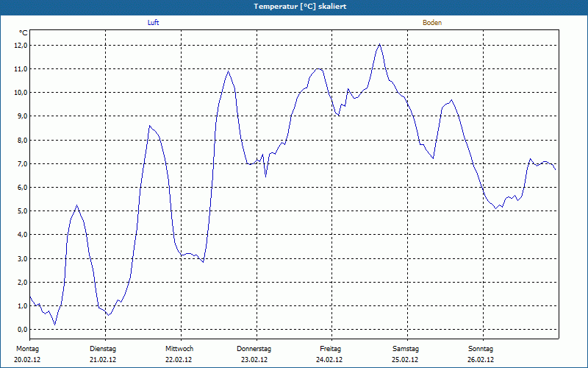The width and height of the screenshot is (588, 368).
Task: Click the Samstag day label
Action: point(406,349)
